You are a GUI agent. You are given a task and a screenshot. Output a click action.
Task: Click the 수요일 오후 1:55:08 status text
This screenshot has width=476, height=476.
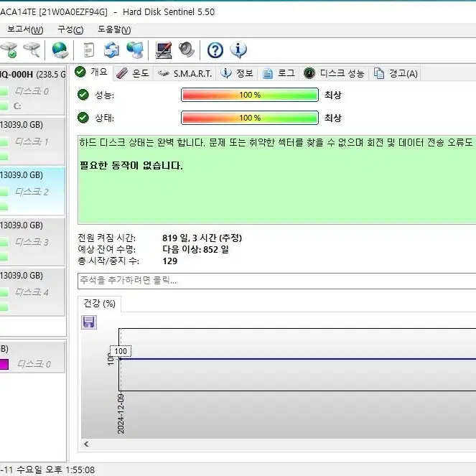tap(55, 470)
